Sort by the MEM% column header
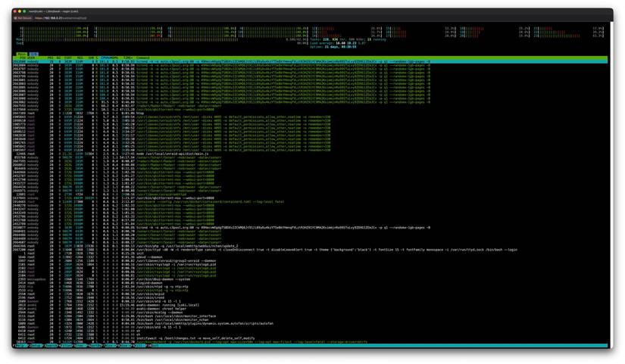The height and width of the screenshot is (364, 625). [x=114, y=58]
